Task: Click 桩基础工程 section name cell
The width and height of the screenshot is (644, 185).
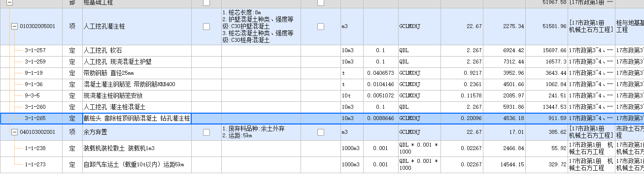Action: 137,2
